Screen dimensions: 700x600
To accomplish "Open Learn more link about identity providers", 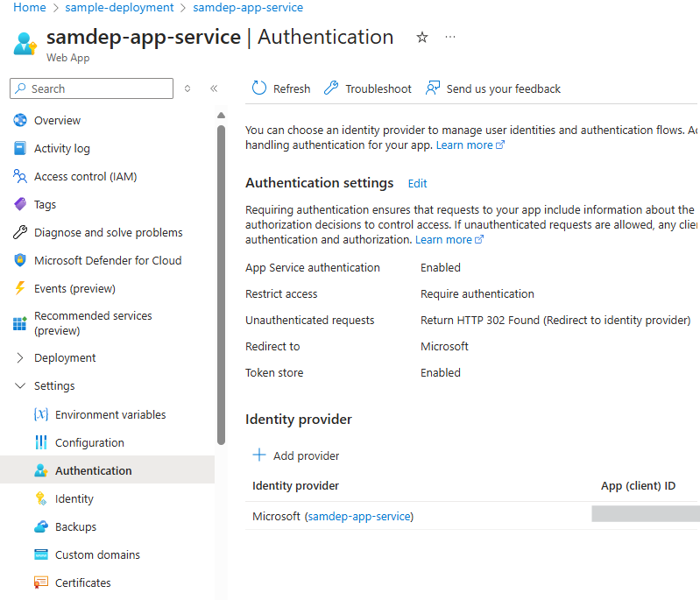I will pos(470,145).
